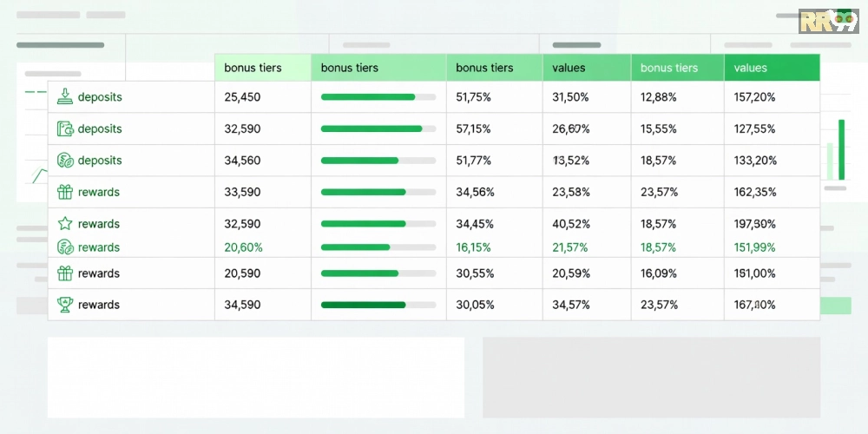The height and width of the screenshot is (434, 868).
Task: Select the values column header above 31,50%
Action: 569,68
